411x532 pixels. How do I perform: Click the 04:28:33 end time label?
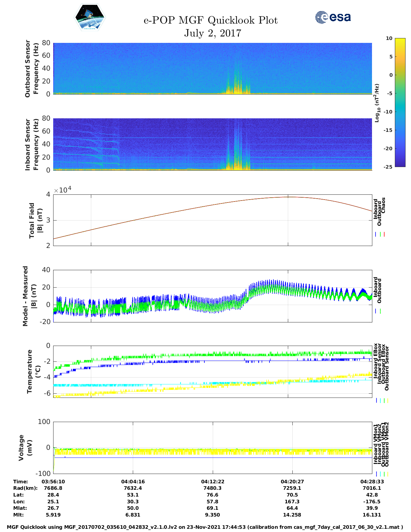coord(371,481)
